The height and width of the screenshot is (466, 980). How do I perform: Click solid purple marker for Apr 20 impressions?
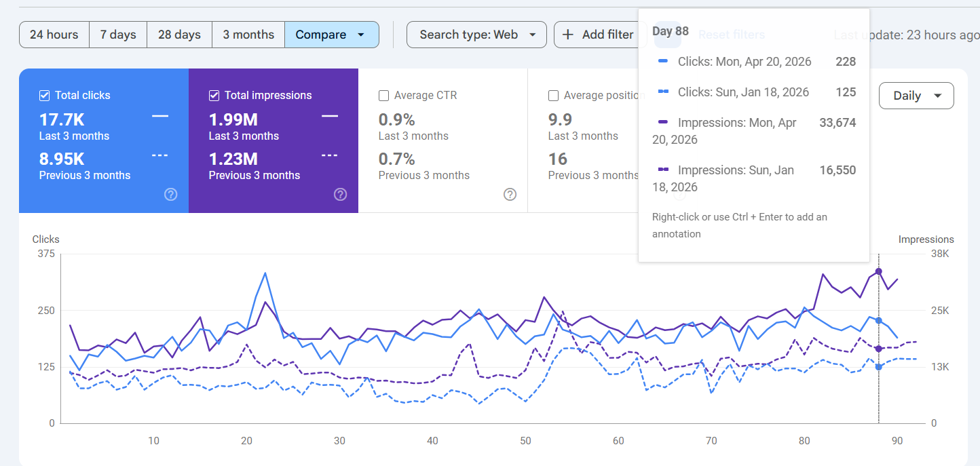(664, 122)
